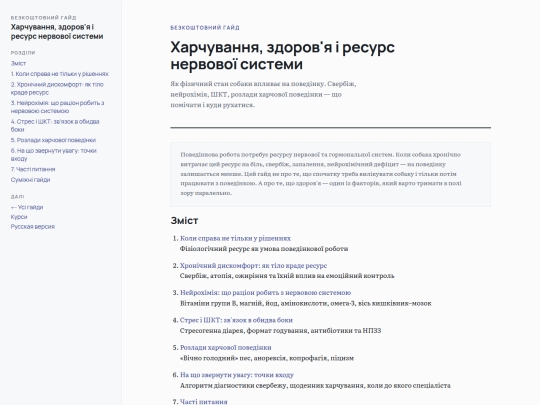Click the text «Вічно голодний» пес, анорексія
The width and height of the screenshot is (540, 405).
pyautogui.click(x=267, y=358)
